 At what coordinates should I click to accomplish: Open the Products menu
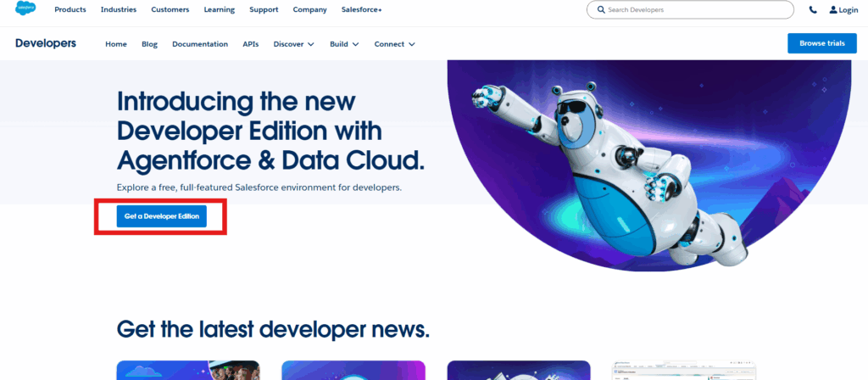point(70,10)
